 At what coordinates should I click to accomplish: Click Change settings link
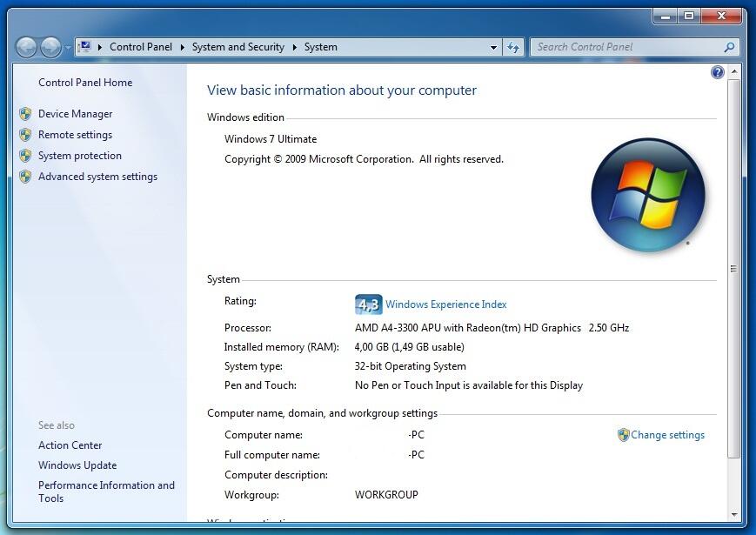[668, 435]
